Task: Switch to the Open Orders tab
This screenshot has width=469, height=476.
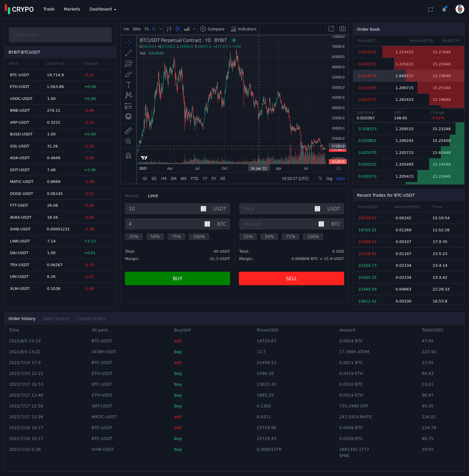Action: pyautogui.click(x=56, y=319)
